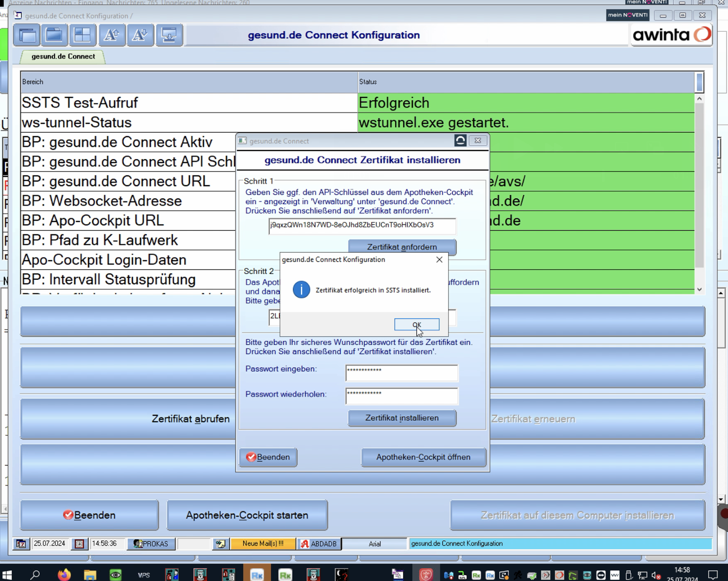Click the minimize-to-taskbar window icon

point(169,35)
